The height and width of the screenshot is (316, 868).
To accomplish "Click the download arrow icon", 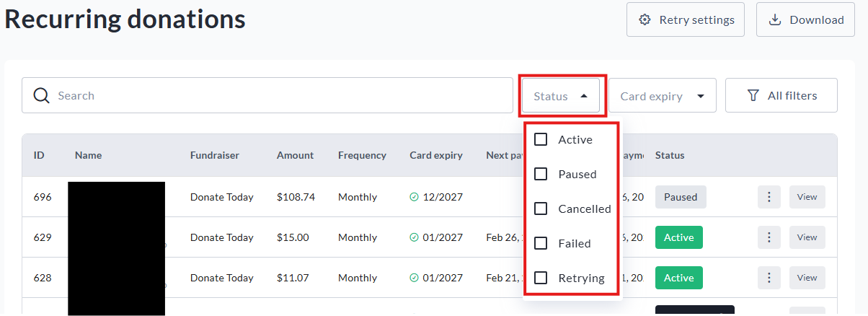I will [x=775, y=19].
